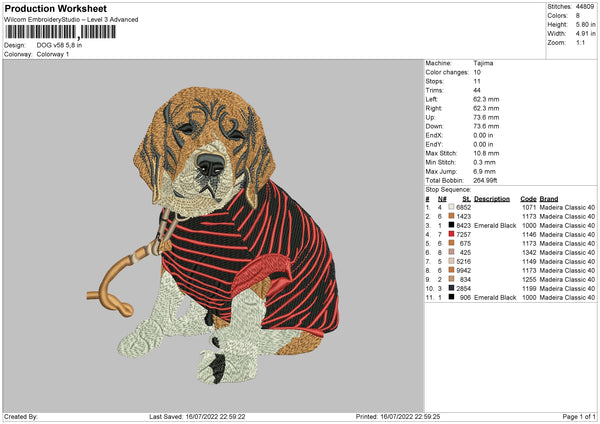Click the cream color swatch in stop row 1
This screenshot has width=600, height=424.
coord(451,207)
